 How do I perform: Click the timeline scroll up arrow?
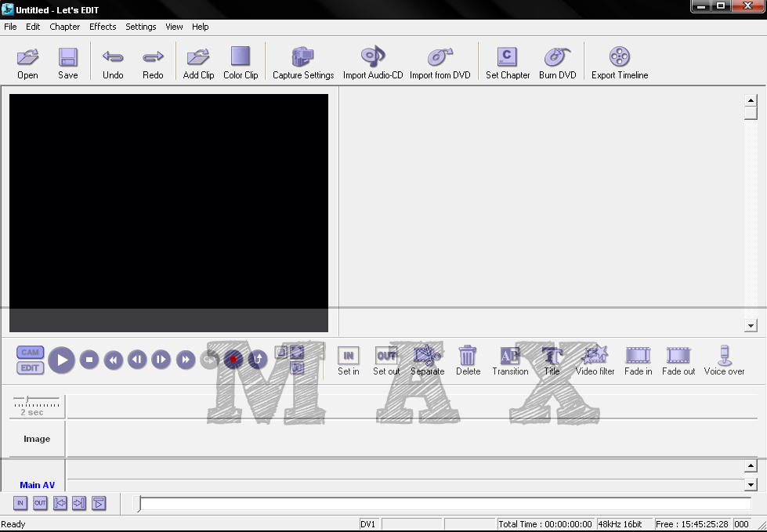tap(751, 465)
